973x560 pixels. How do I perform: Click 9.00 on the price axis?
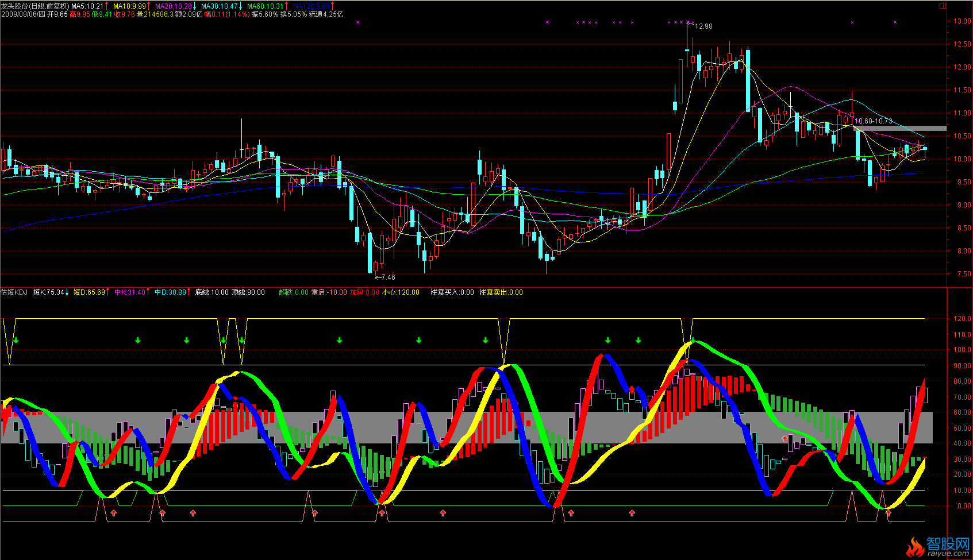pyautogui.click(x=964, y=205)
